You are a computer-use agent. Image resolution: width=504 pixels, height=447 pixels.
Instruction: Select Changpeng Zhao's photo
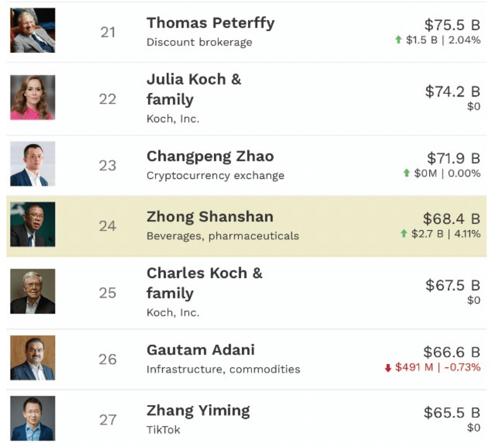(x=33, y=164)
